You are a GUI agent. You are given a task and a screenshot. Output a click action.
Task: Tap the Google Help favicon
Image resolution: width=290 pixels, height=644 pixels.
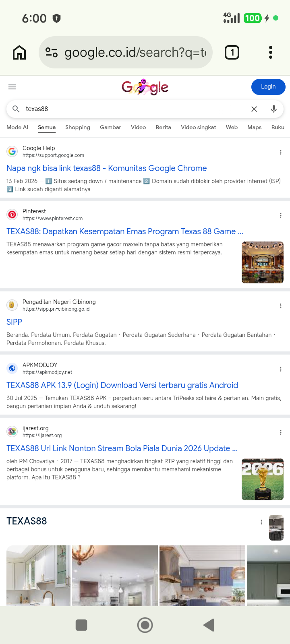(12, 151)
